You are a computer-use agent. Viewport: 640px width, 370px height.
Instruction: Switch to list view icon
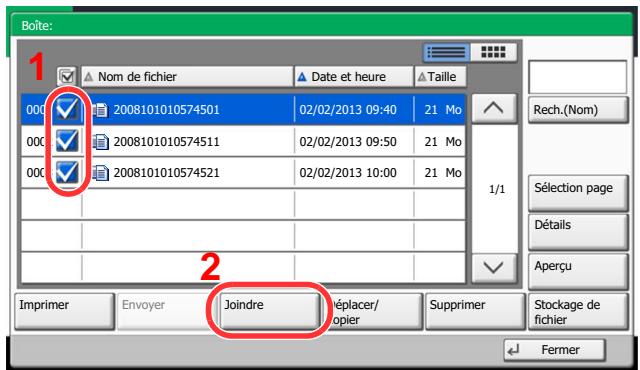(447, 53)
